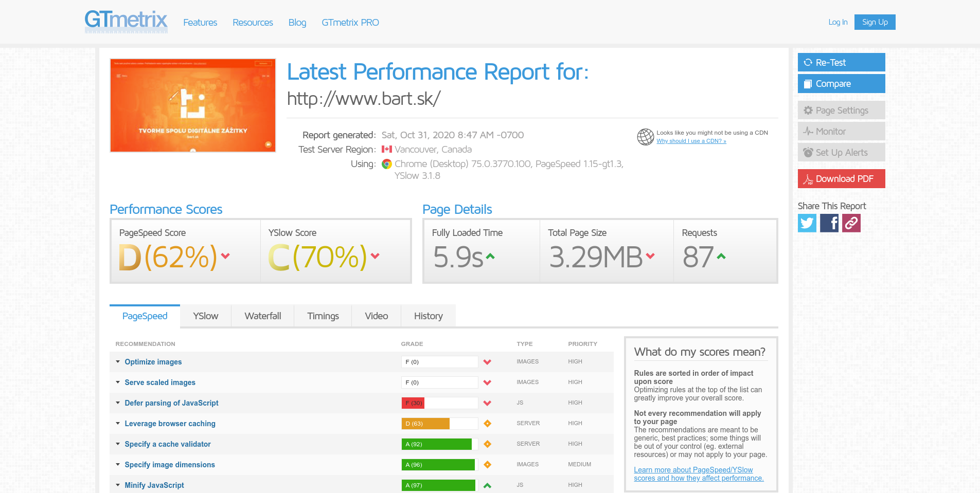980x493 pixels.
Task: Click orange diamond for Specify a cache validator
Action: pos(487,444)
